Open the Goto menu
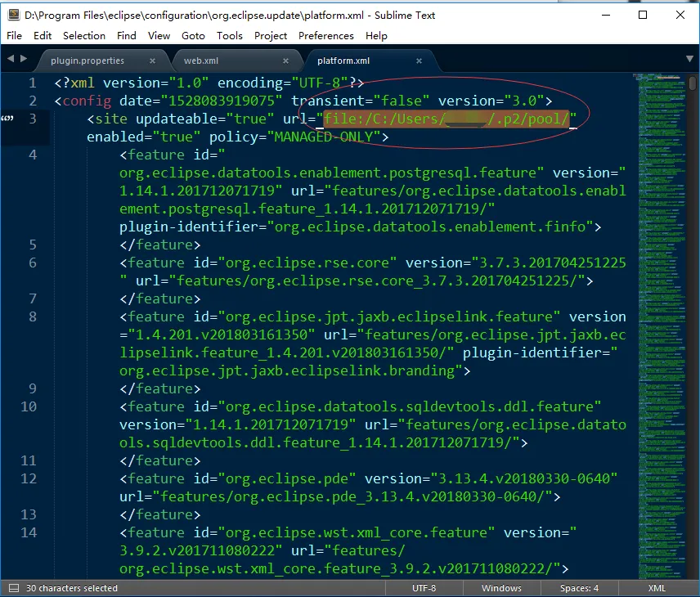 click(x=193, y=36)
